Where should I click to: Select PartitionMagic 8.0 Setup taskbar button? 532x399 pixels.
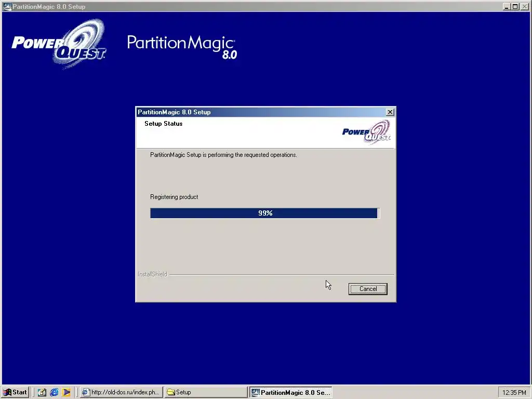pyautogui.click(x=291, y=392)
